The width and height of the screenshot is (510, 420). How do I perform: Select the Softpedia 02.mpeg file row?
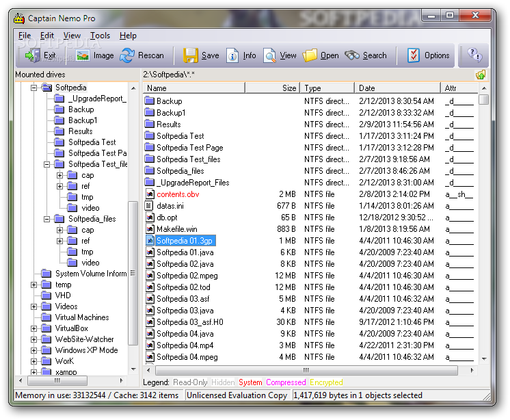tap(309, 276)
